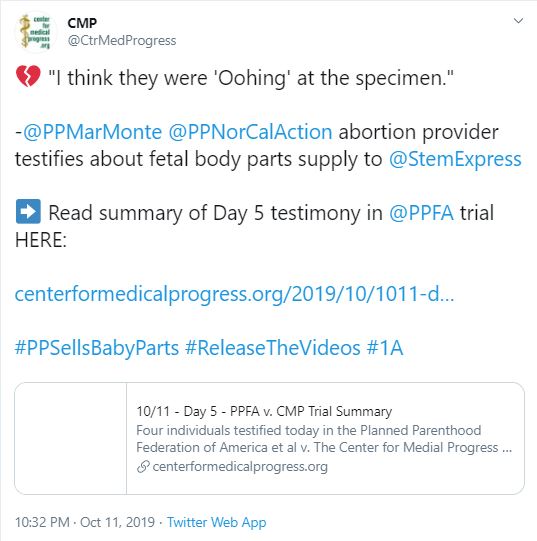Follow the centerformedicalprogress.org/2019/10 link
The image size is (537, 541).
pos(234,294)
